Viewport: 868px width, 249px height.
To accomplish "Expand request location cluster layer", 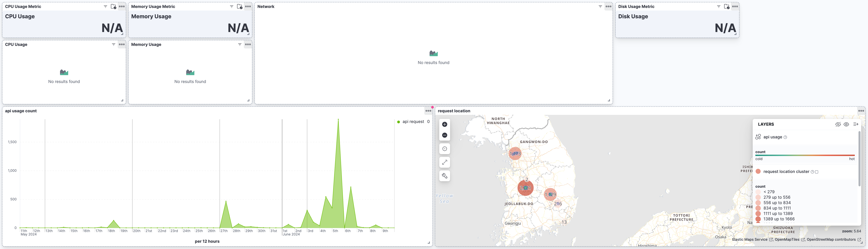I will 786,172.
